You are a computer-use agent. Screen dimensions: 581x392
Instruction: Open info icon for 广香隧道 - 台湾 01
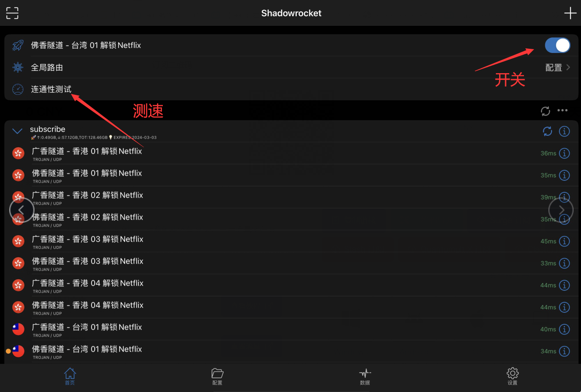coord(564,329)
